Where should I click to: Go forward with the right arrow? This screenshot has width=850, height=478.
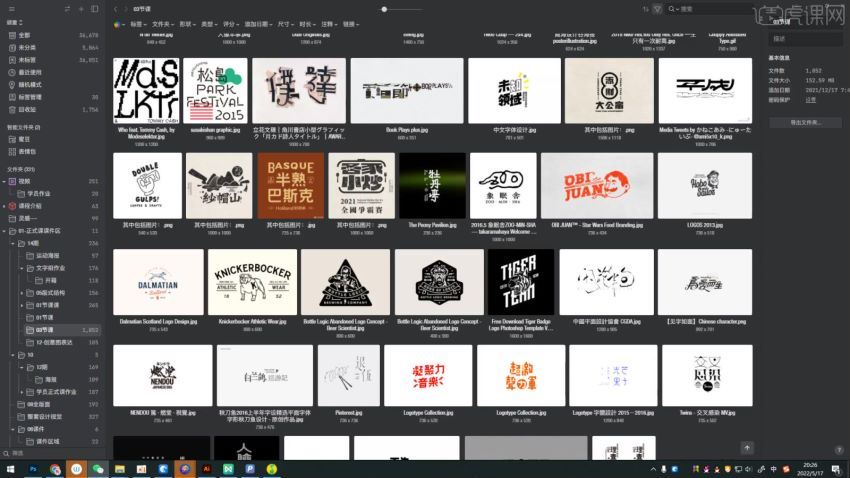coord(126,9)
